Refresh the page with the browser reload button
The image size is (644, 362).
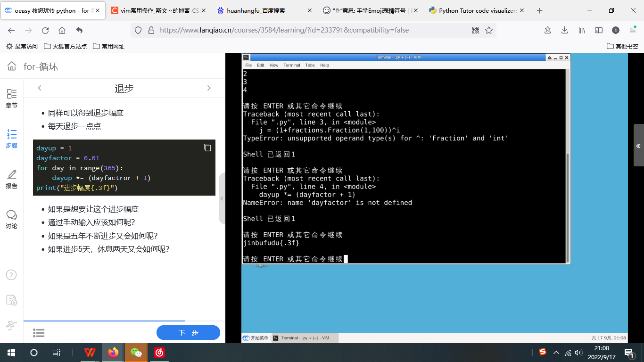click(45, 30)
